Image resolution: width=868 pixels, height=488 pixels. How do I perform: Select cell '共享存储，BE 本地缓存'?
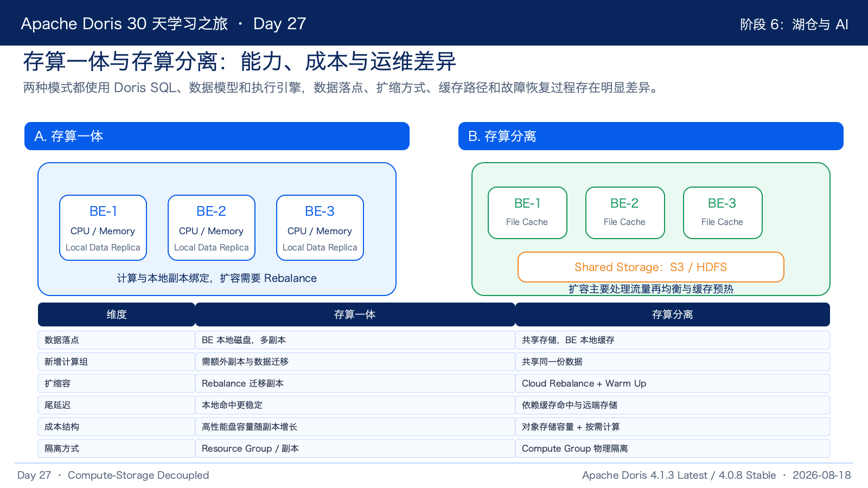673,340
